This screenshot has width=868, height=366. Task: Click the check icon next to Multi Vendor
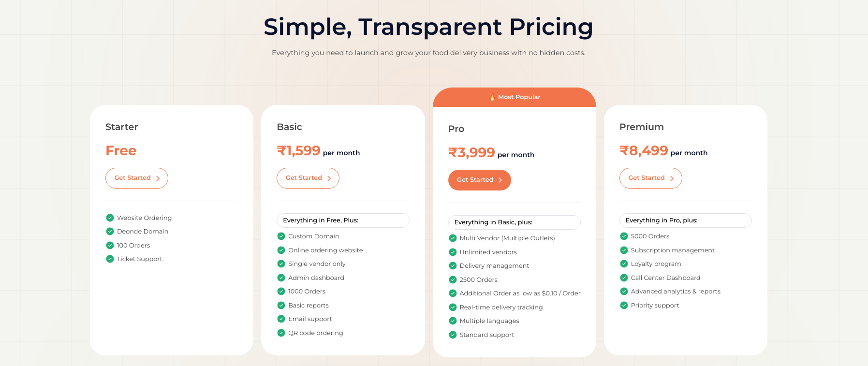pyautogui.click(x=453, y=238)
